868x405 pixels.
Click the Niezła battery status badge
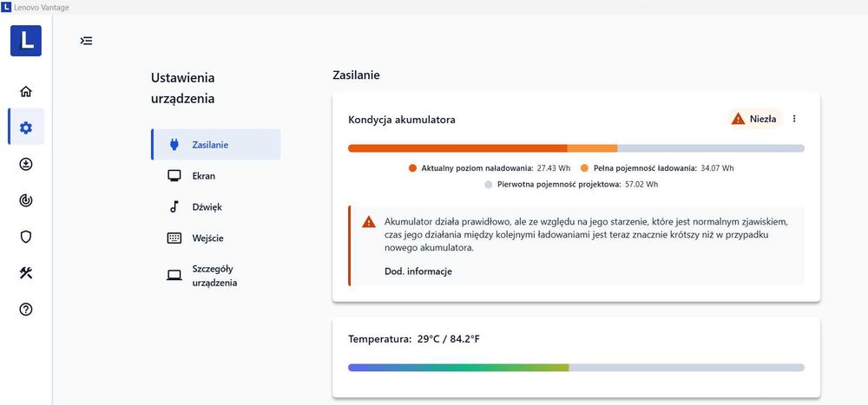(x=755, y=119)
